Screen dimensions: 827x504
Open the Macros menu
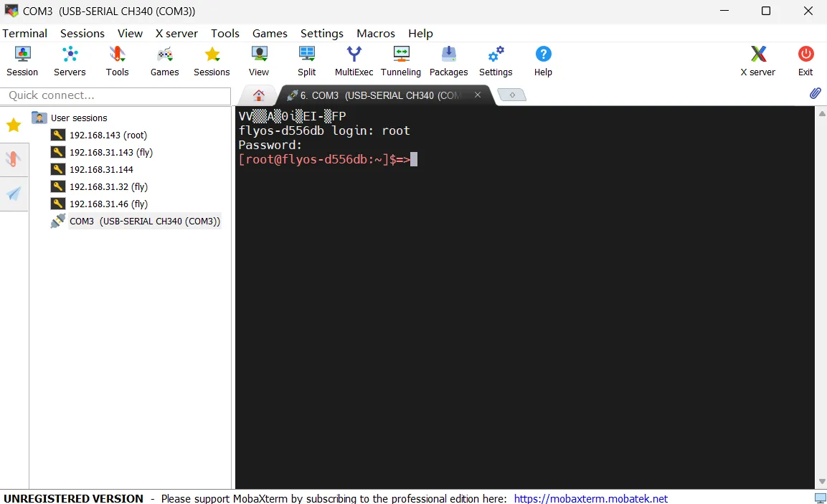point(375,33)
